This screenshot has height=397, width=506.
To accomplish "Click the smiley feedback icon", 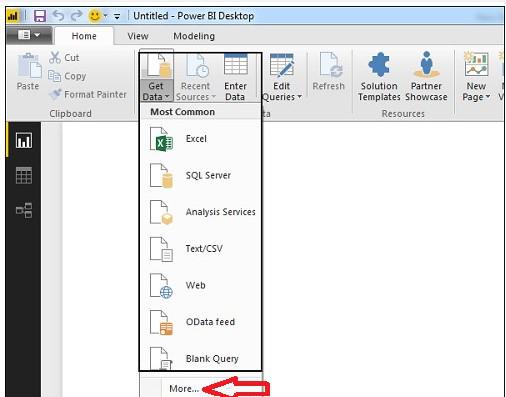I will [x=95, y=16].
